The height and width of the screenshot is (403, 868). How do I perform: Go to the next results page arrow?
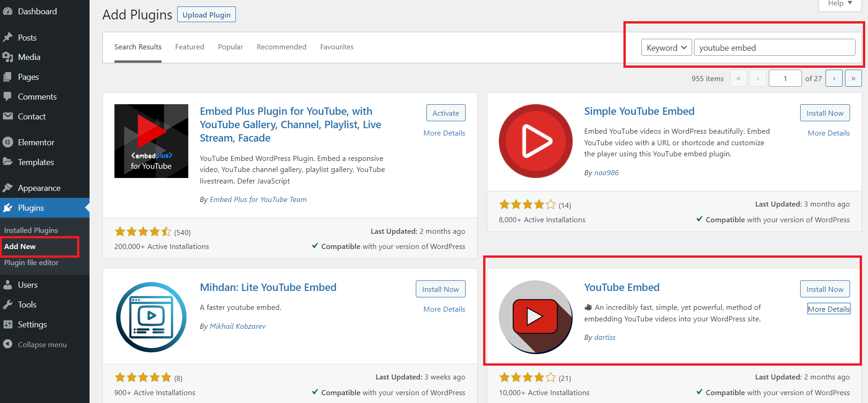point(834,78)
